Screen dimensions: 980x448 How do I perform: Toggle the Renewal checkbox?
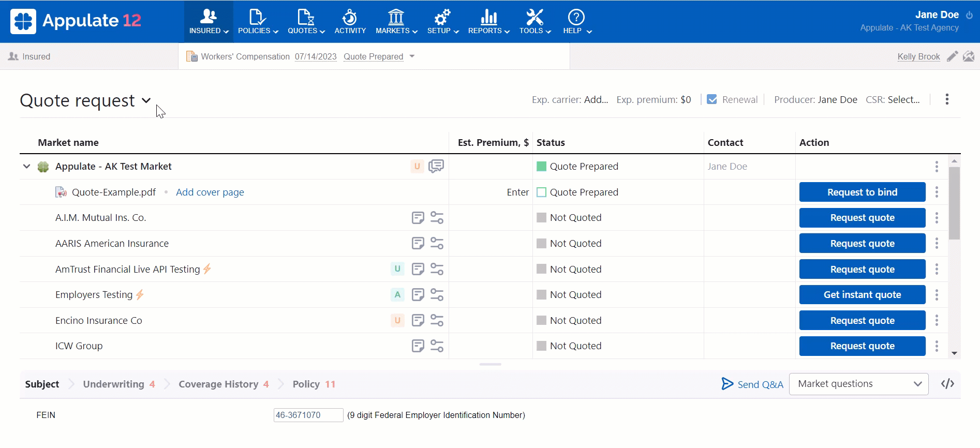coord(712,99)
